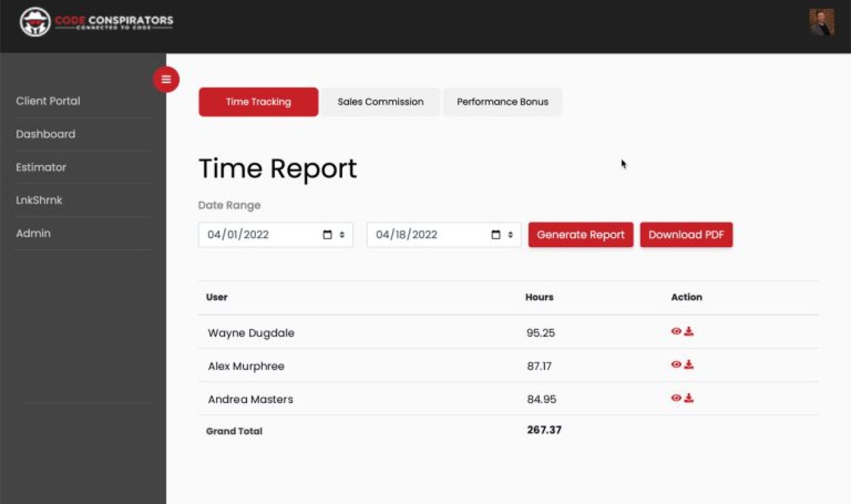
Task: Click the Code Conspirators logo
Action: coord(95,20)
